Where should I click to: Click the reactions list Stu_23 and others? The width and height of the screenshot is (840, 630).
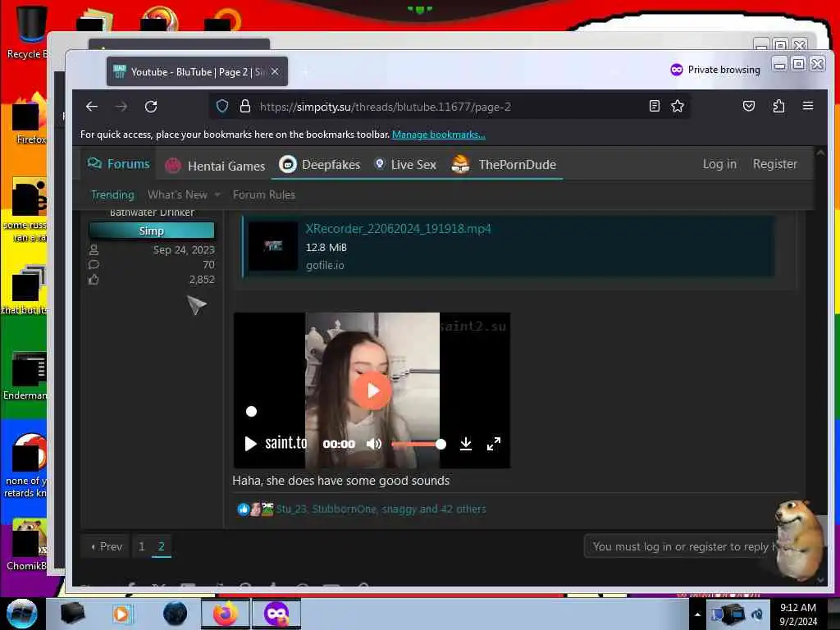click(381, 509)
